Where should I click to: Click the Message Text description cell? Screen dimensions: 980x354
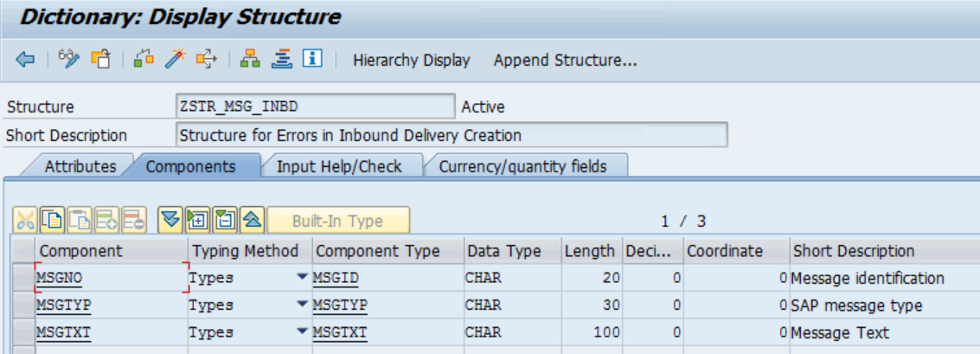point(885,332)
